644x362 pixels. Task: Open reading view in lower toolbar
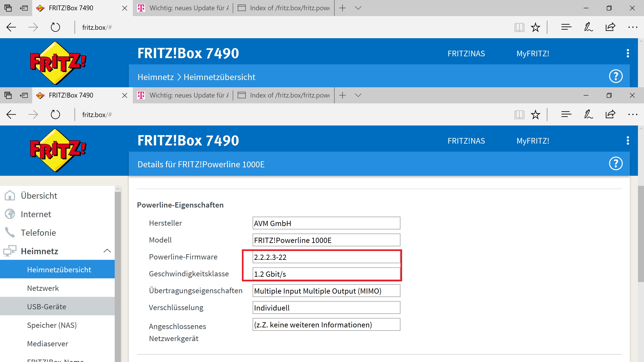(x=519, y=115)
